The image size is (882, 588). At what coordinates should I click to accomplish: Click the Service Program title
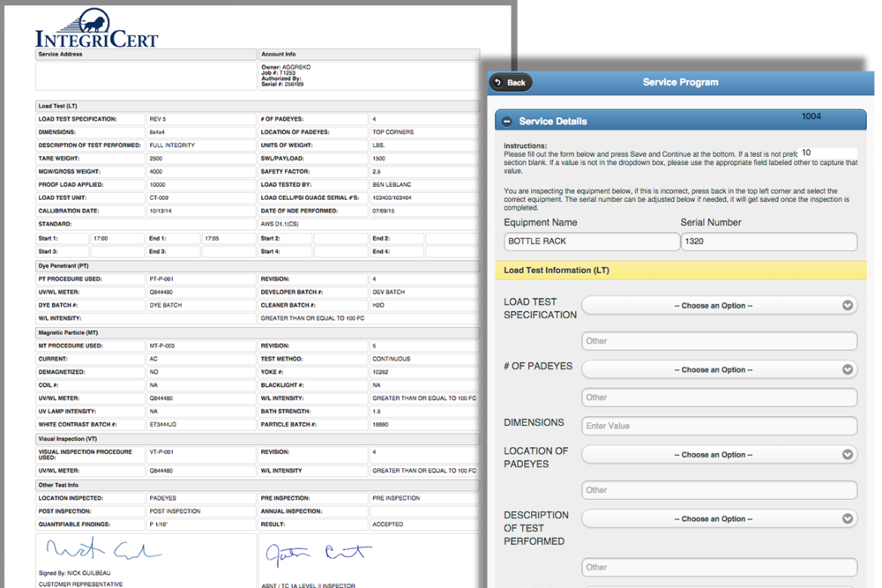coord(680,82)
